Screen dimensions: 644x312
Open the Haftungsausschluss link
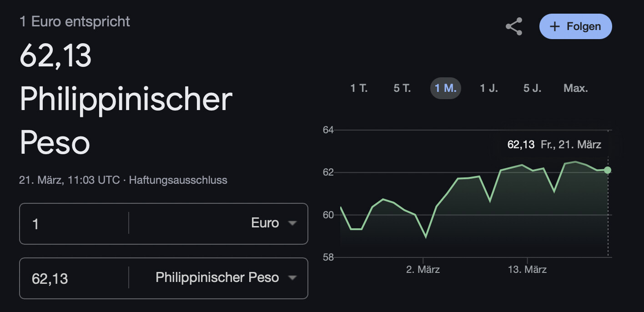tap(178, 180)
